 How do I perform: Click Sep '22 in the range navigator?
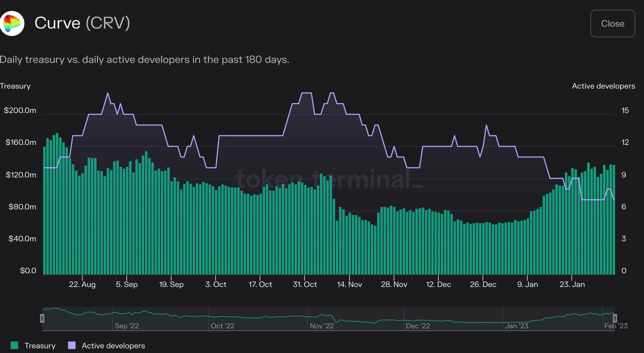[127, 326]
